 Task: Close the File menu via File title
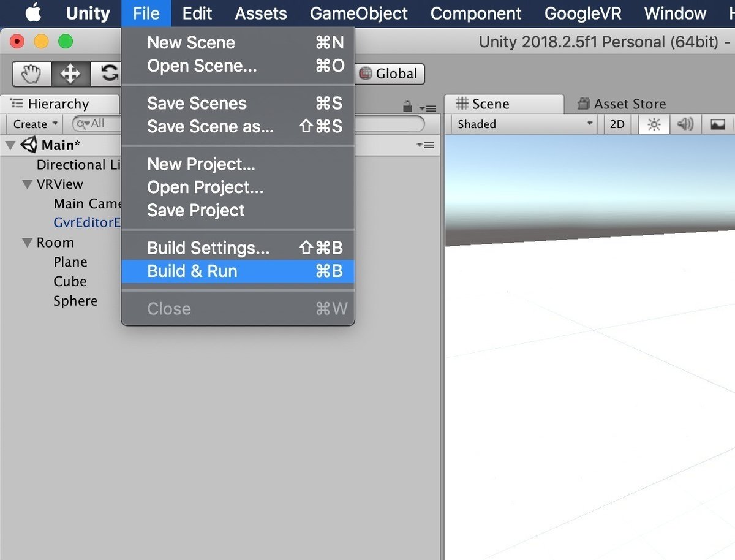[x=146, y=13]
